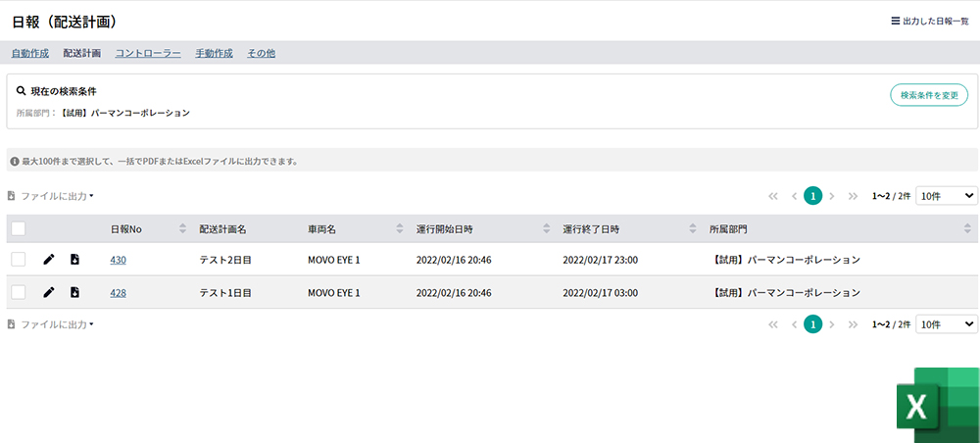Open the 出力した日報一覧 link
Screen dimensions: 980x443
tap(929, 21)
